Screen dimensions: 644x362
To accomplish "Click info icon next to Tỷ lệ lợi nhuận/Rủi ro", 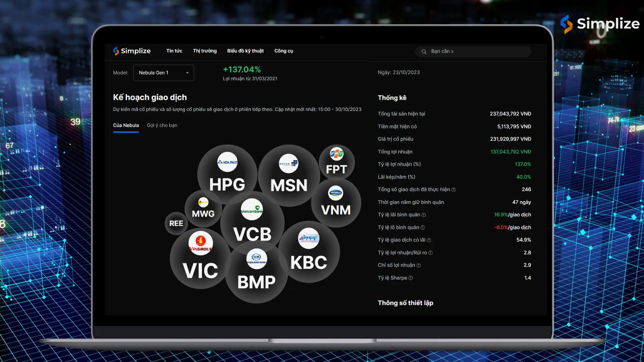I will [x=431, y=253].
